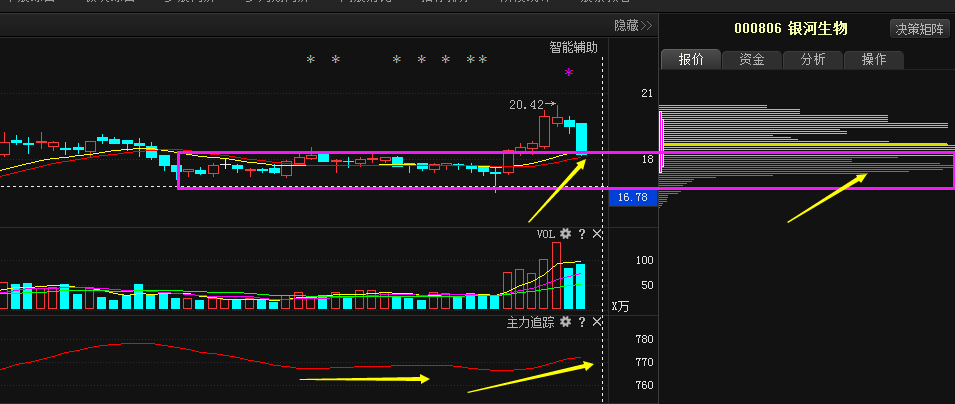Viewport: 955px width, 404px height.
Task: Click the 主力追踪 indicator name label
Action: tap(530, 322)
